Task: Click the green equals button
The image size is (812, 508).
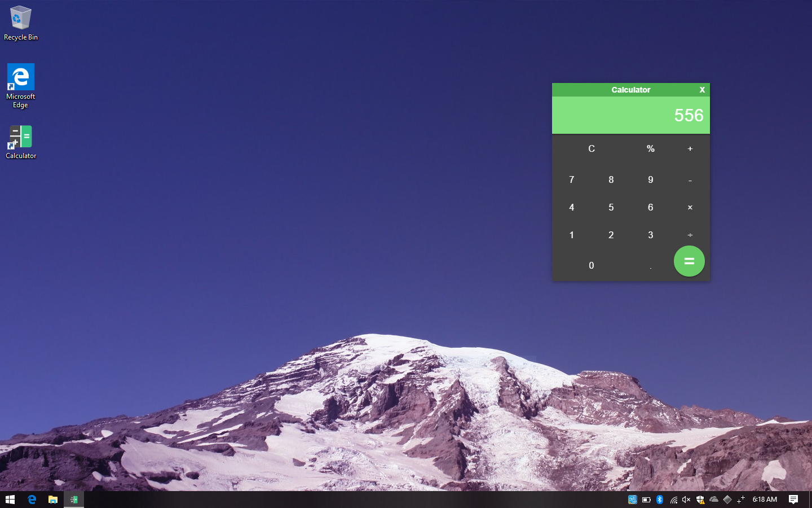Action: point(689,261)
